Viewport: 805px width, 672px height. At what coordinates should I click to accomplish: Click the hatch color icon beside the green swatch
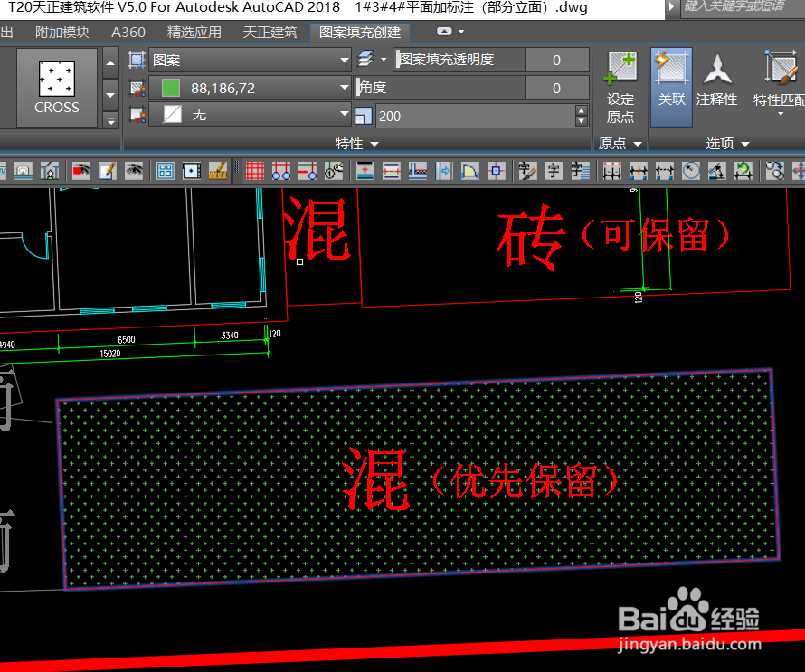tap(137, 89)
